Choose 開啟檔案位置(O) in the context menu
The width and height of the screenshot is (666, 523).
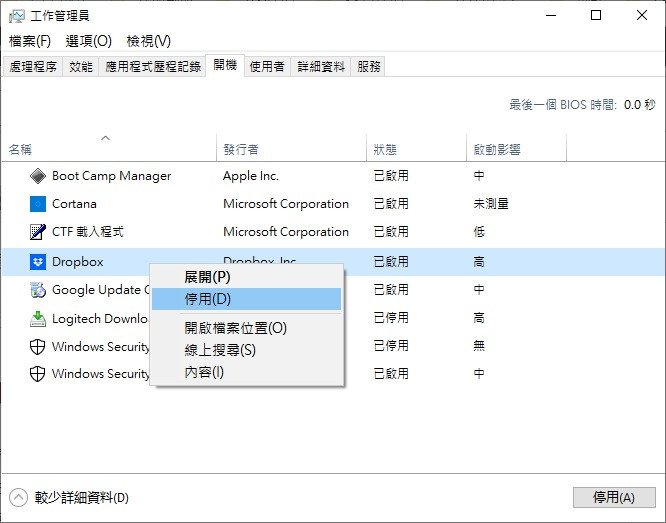coord(246,328)
